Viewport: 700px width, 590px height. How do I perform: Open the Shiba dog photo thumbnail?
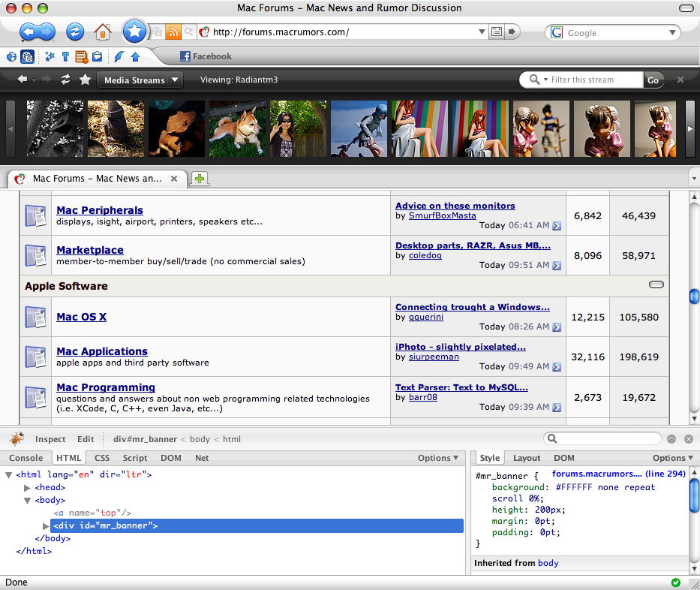tap(237, 128)
